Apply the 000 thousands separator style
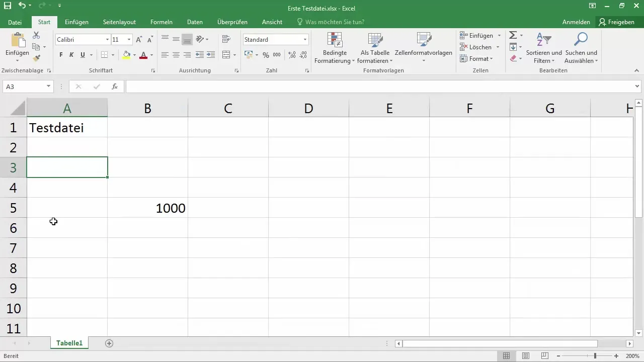The image size is (644, 362). click(277, 55)
